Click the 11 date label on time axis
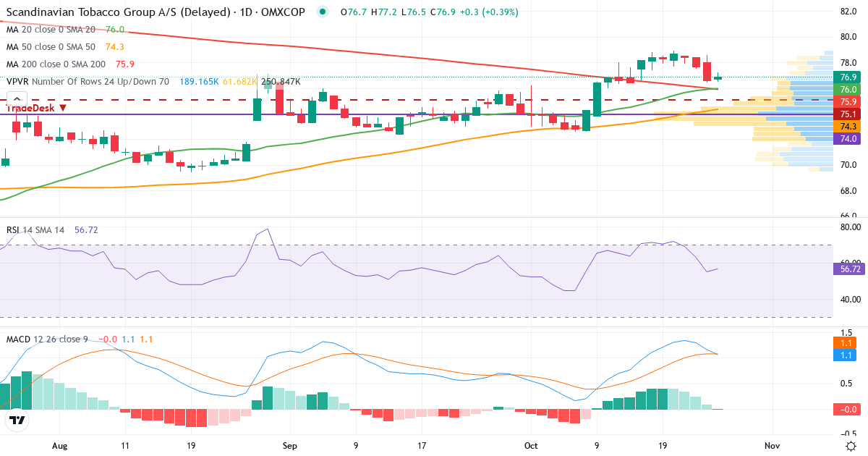868x456 pixels. pos(125,445)
